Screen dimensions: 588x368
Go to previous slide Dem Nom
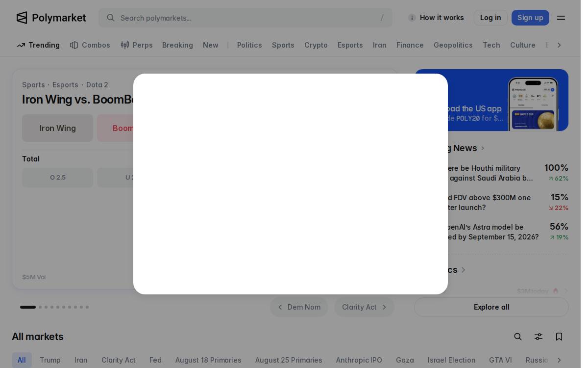click(x=299, y=307)
